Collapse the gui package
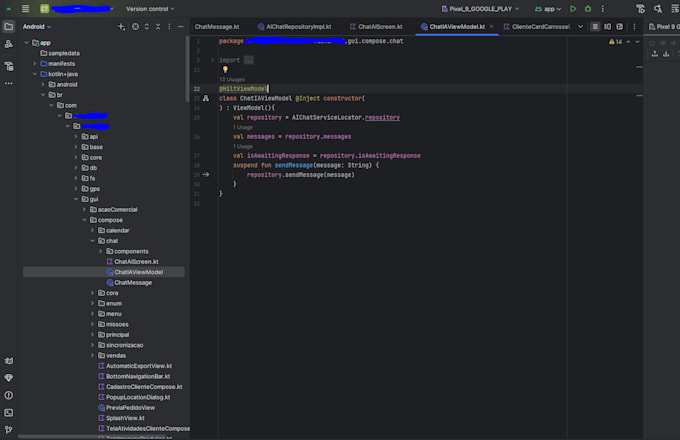Viewport: 680px width, 440px height. pyautogui.click(x=76, y=199)
